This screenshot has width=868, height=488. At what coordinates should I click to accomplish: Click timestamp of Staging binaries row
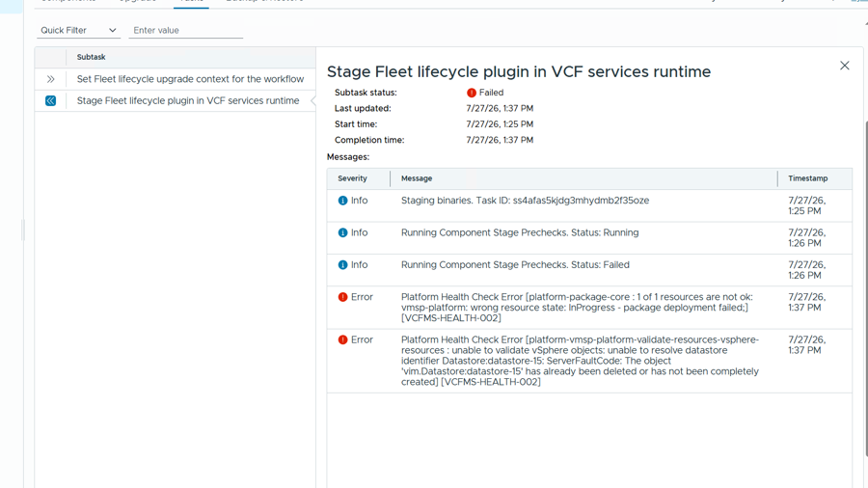click(x=807, y=205)
